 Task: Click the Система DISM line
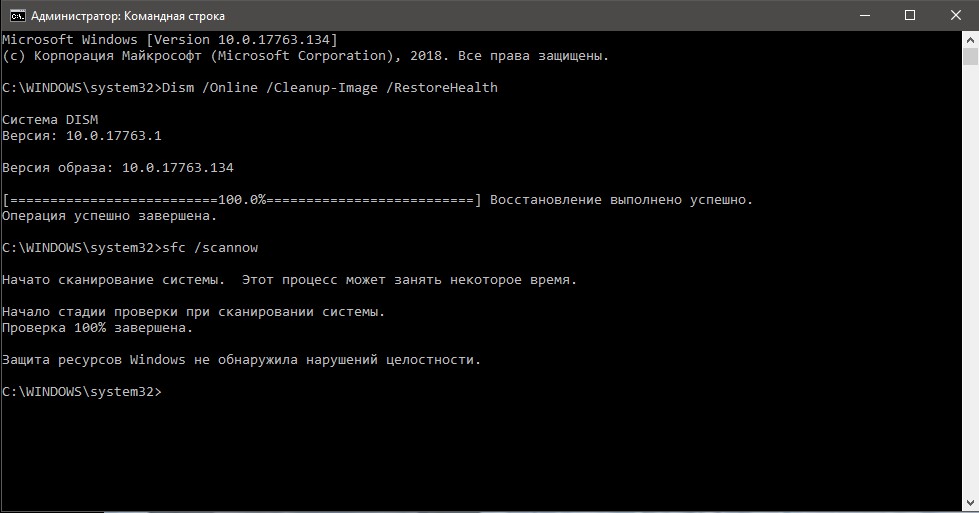pyautogui.click(x=50, y=119)
